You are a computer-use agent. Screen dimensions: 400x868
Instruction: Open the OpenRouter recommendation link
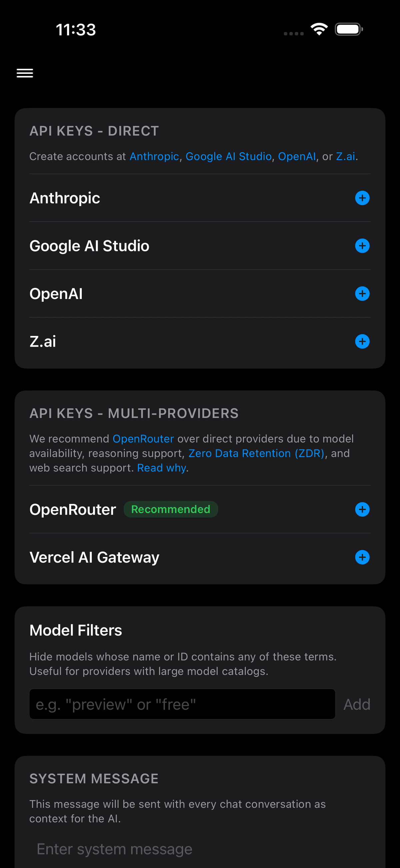click(143, 438)
